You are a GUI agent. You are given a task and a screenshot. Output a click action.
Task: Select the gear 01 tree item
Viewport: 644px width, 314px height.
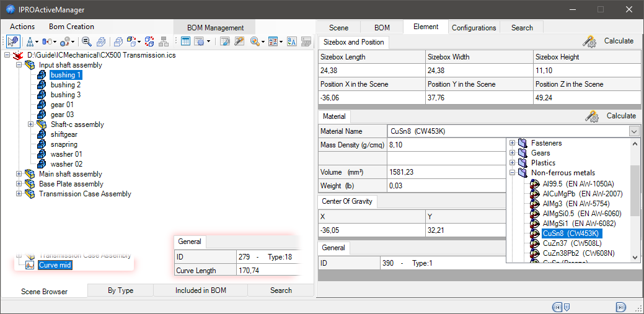(x=62, y=105)
